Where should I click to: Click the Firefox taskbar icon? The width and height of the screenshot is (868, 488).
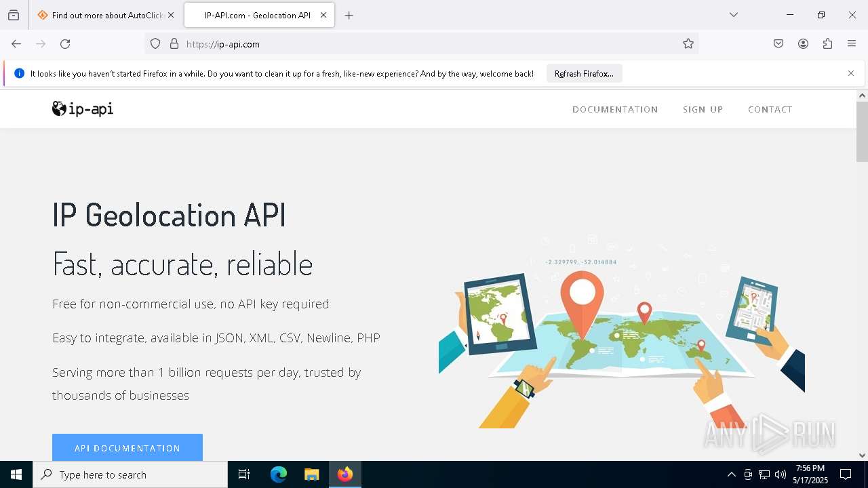tap(345, 474)
